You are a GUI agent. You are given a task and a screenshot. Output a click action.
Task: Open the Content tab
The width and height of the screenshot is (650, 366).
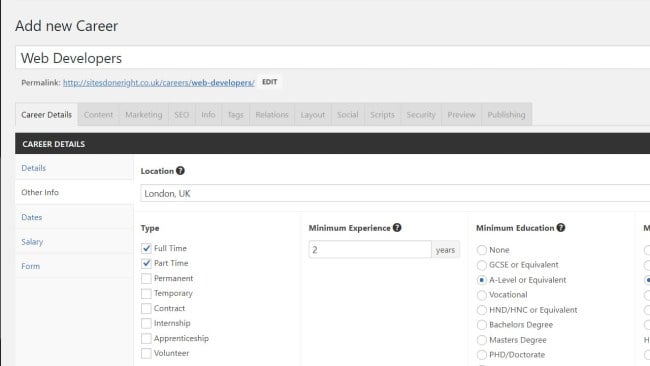tap(98, 115)
